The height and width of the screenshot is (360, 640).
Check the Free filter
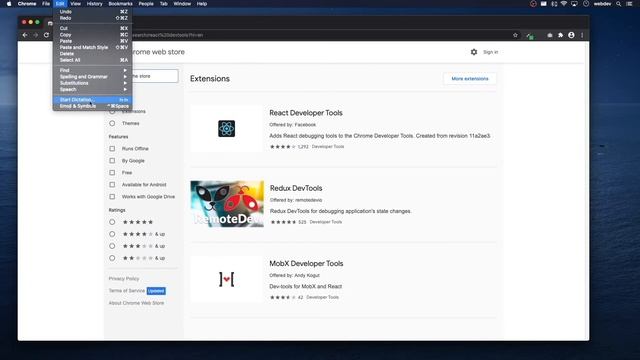[112, 173]
